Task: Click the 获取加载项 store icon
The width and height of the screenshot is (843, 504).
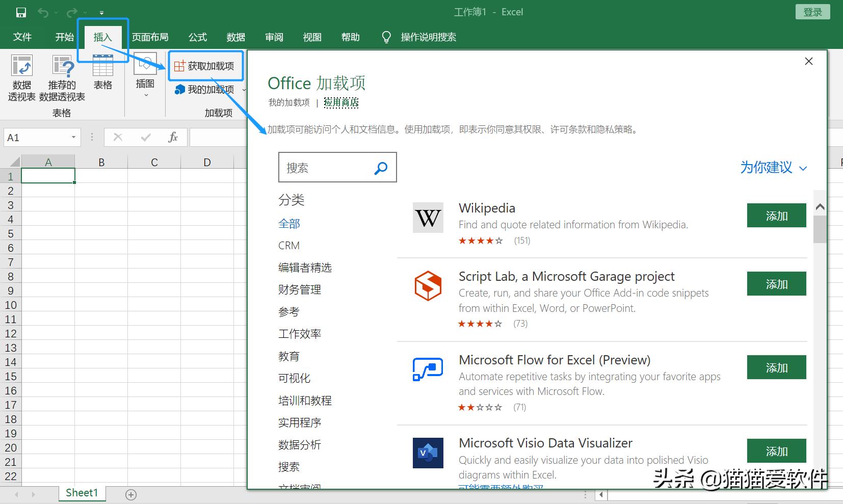Action: [x=179, y=65]
